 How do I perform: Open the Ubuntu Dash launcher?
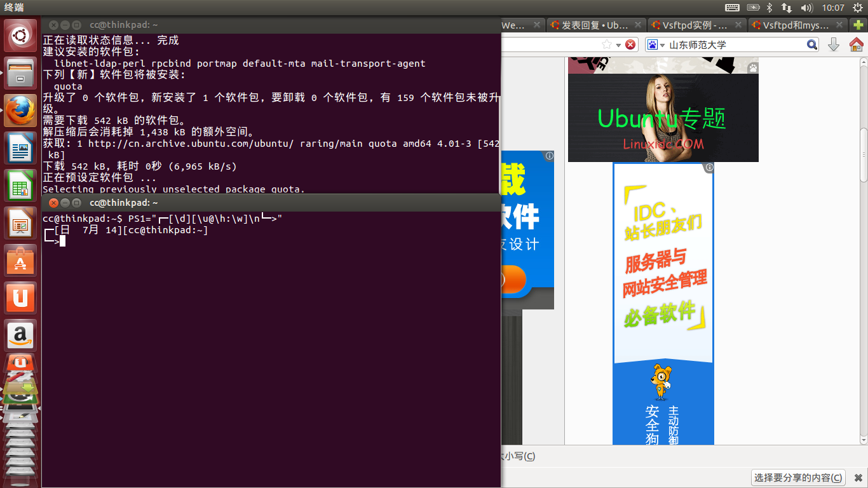[21, 36]
